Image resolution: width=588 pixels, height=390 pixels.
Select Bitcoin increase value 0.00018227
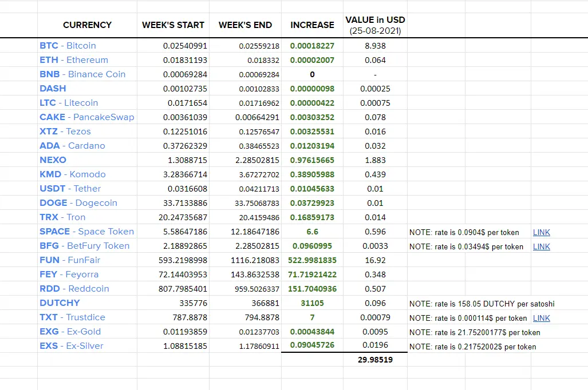coord(312,46)
